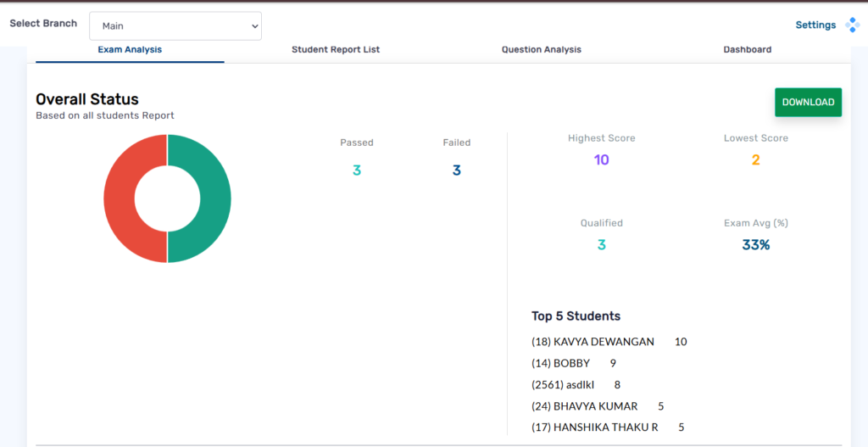
Task: Click the green DOWNLOAD button
Action: click(808, 103)
